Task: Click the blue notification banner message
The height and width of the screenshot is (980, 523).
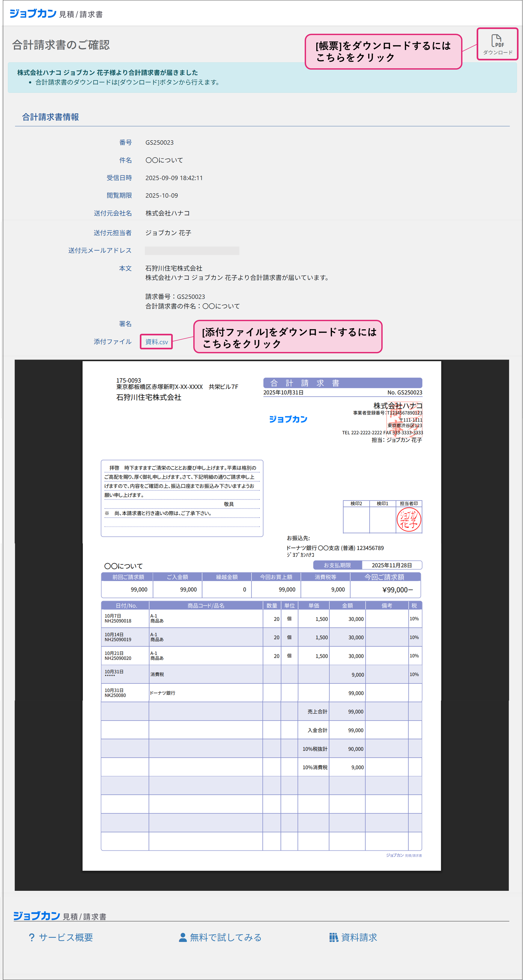Action: click(x=107, y=72)
